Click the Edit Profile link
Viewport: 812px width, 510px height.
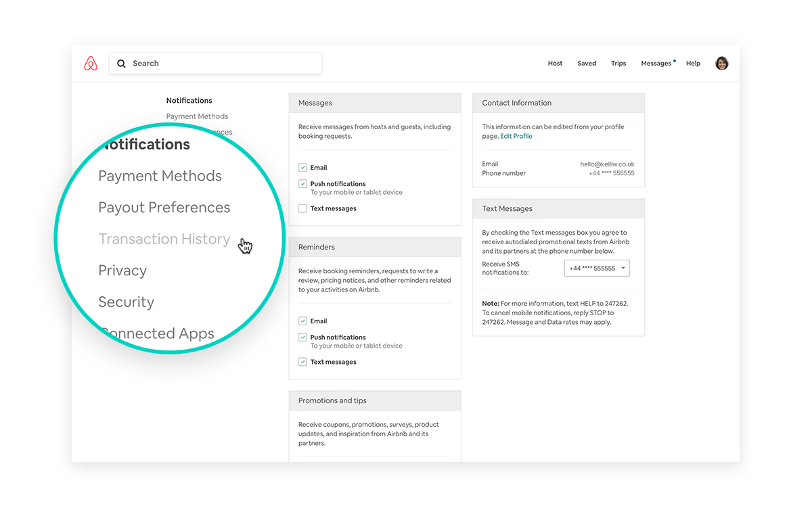click(516, 137)
